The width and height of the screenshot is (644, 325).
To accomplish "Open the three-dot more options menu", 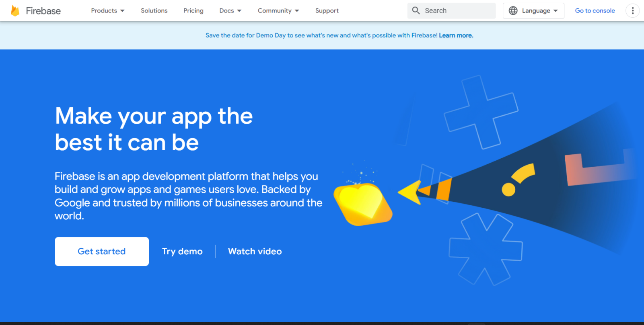I will pyautogui.click(x=633, y=11).
